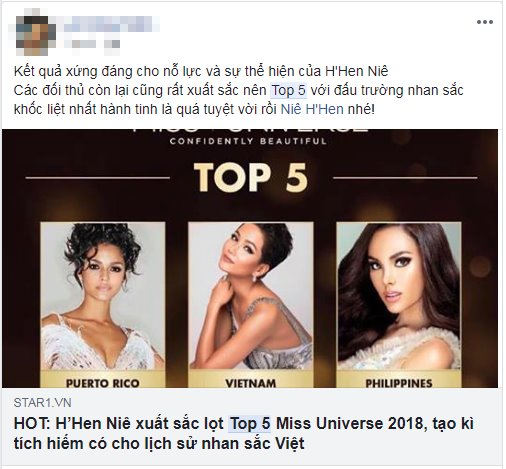Click the Philippines contestant photo
The height and width of the screenshot is (469, 506).
tap(399, 296)
